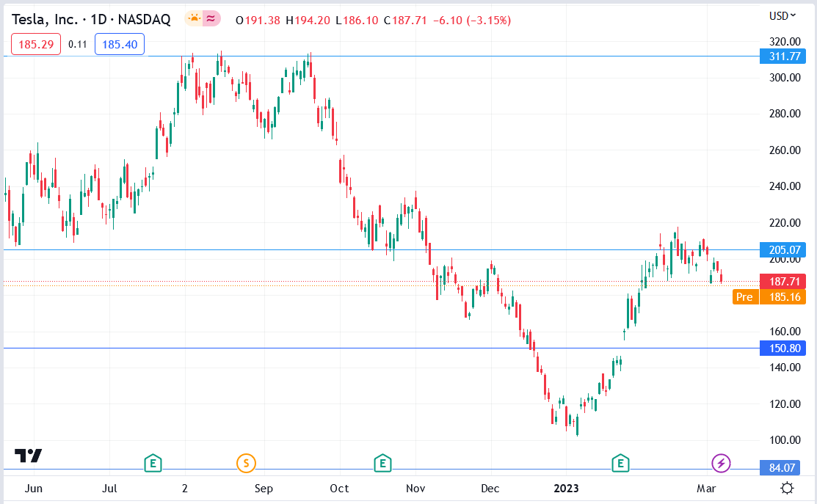The image size is (817, 504).
Task: Click the pink approximate data icon
Action: (x=211, y=19)
